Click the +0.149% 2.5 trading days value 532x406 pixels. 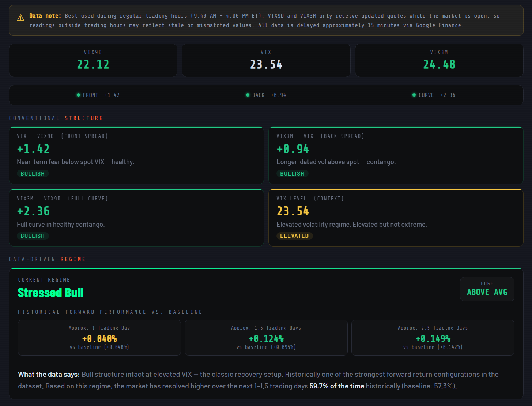[433, 339]
